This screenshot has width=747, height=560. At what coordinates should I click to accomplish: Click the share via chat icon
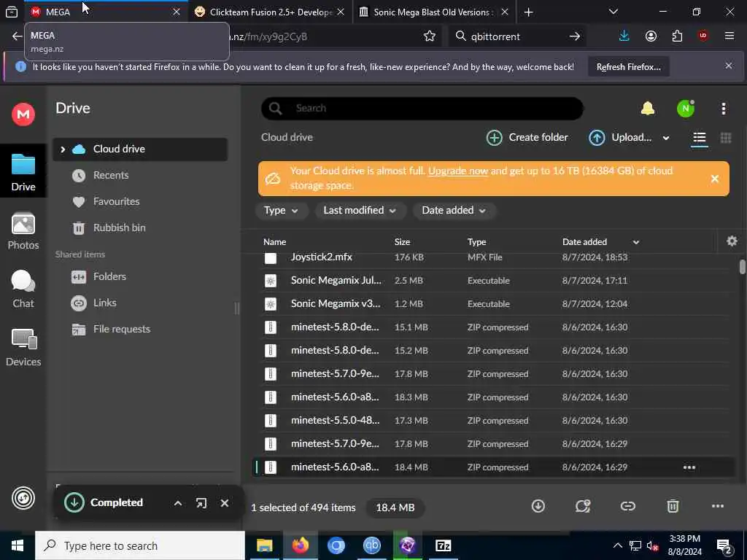tap(583, 506)
